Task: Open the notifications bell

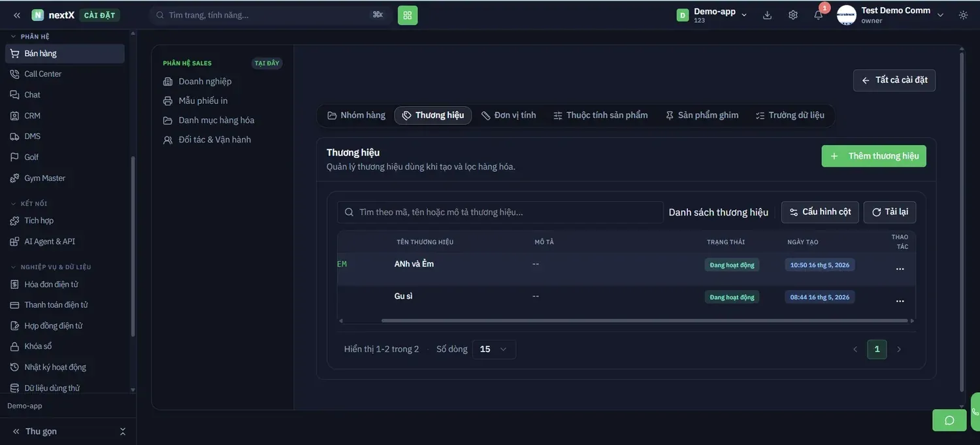Action: (x=819, y=15)
